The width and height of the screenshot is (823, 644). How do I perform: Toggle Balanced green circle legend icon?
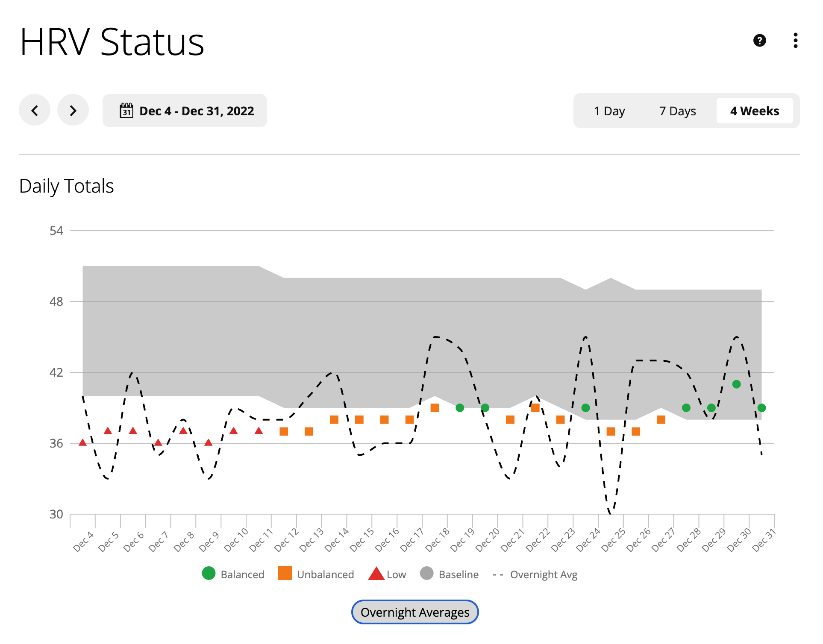tap(209, 574)
